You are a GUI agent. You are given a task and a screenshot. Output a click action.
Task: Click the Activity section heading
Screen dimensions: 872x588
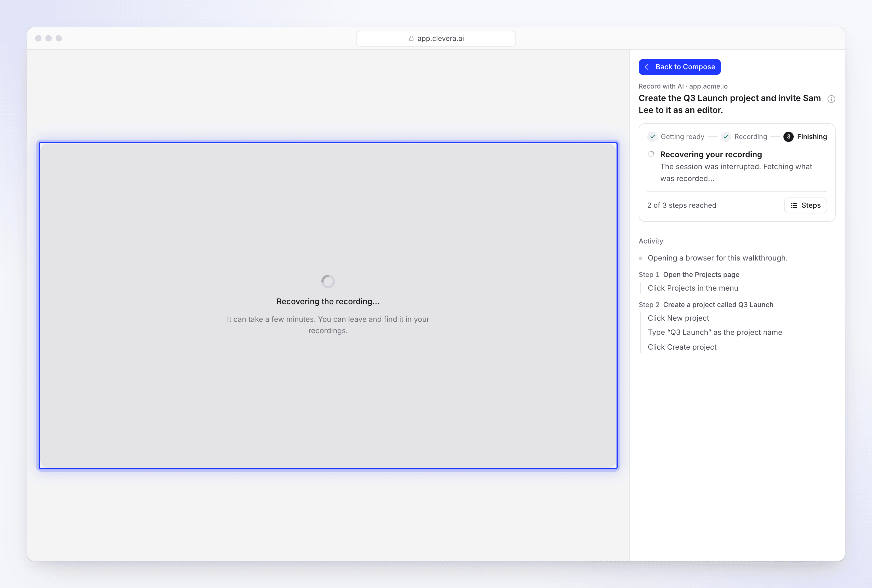click(x=651, y=241)
